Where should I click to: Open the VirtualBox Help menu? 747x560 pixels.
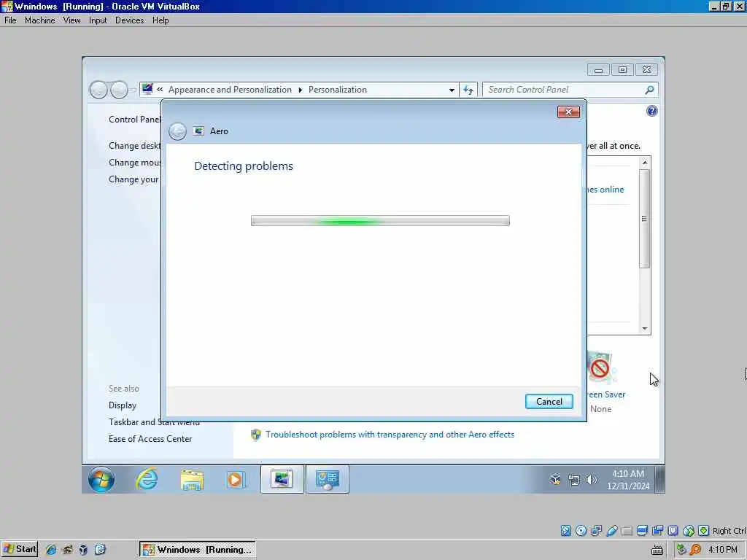point(160,20)
